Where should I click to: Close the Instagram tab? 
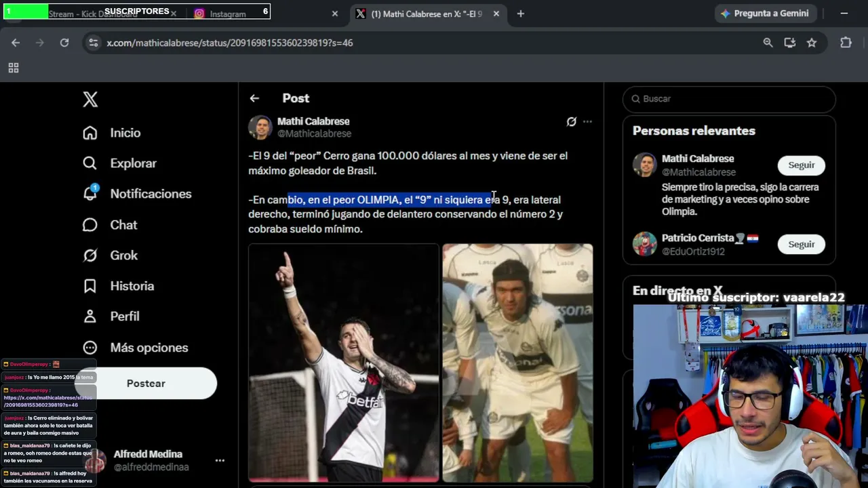click(334, 14)
